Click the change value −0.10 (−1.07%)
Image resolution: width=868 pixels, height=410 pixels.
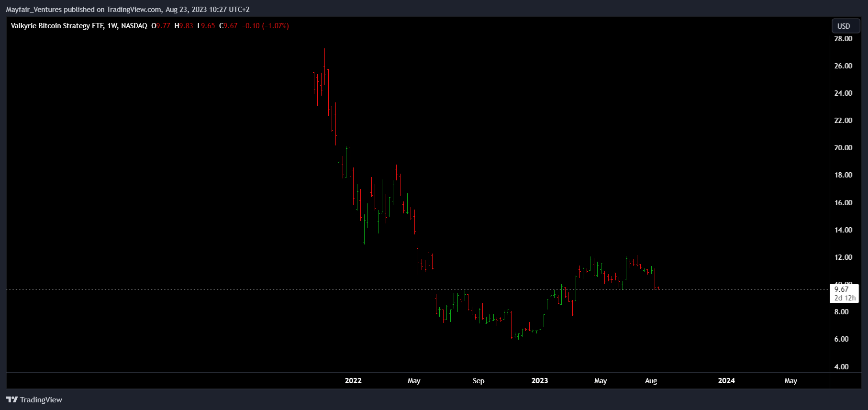tap(266, 26)
